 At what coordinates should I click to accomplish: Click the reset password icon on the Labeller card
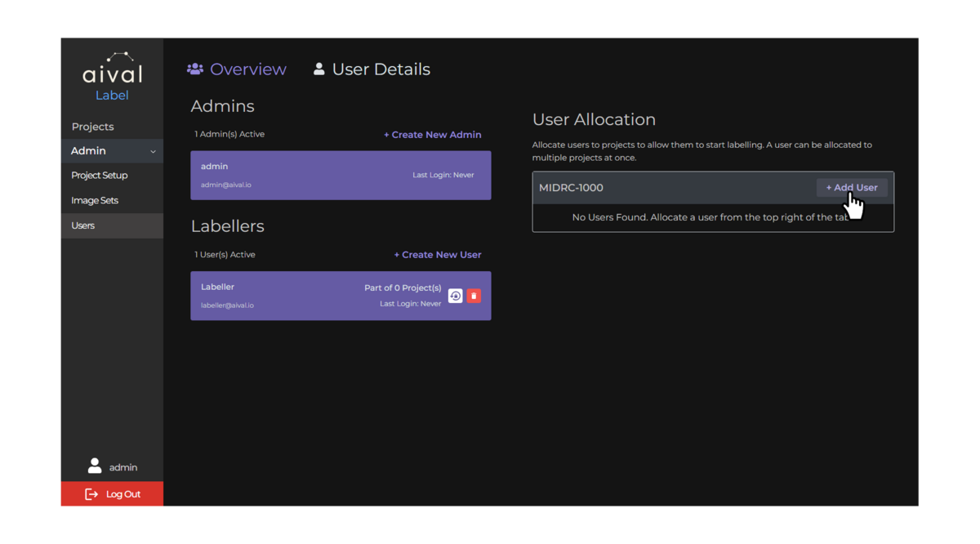[x=455, y=296]
